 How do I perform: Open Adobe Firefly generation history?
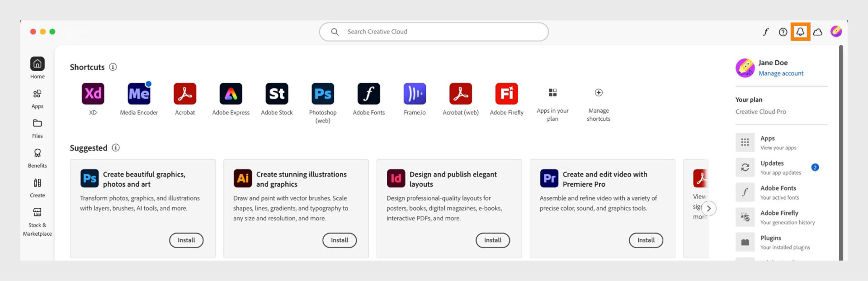tap(782, 217)
